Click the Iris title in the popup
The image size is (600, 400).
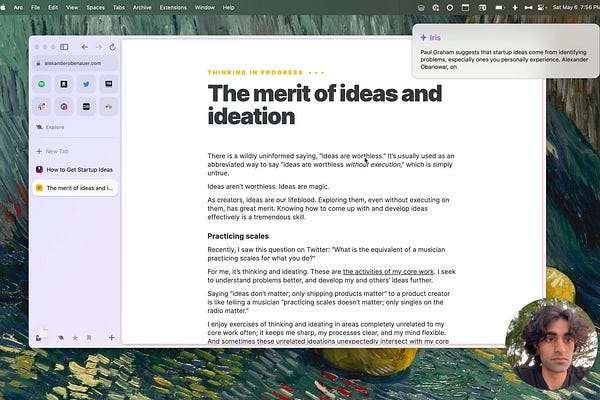coord(435,38)
